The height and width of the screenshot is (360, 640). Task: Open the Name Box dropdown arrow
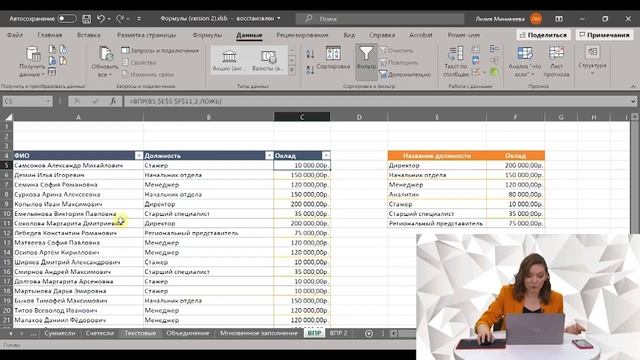[48, 101]
